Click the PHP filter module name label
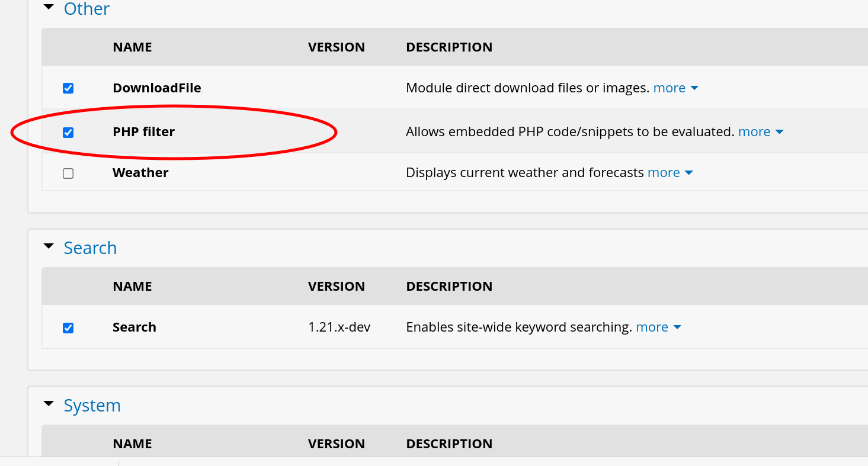The image size is (868, 466). click(144, 132)
